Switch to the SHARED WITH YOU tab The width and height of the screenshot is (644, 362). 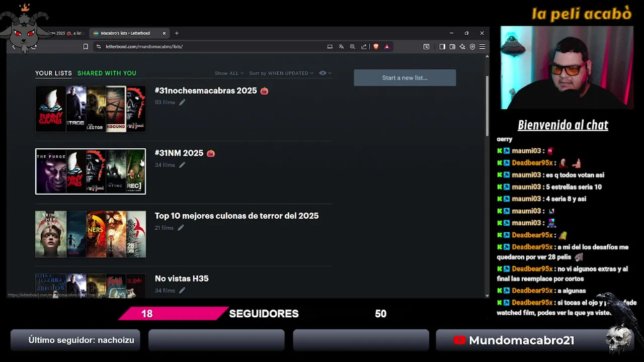[107, 73]
